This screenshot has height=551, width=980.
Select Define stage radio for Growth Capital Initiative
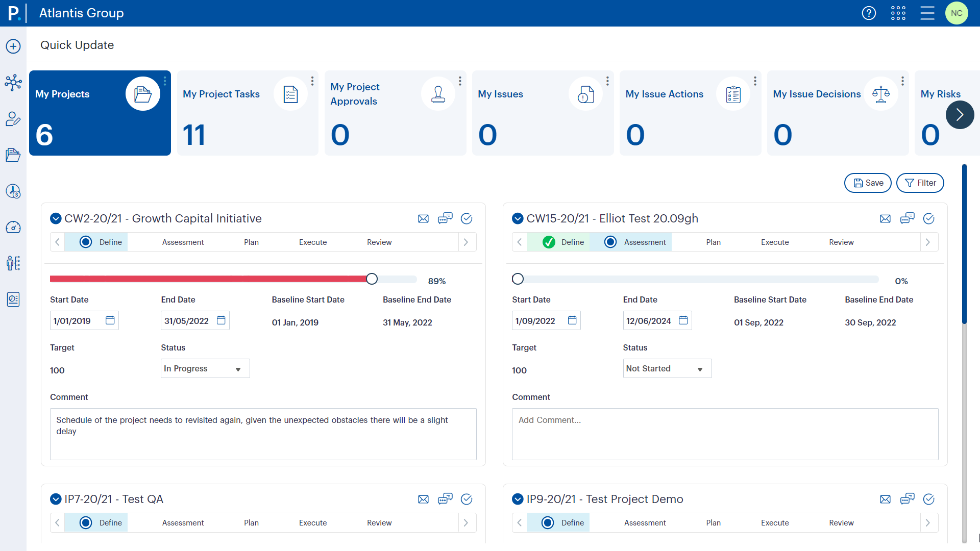(86, 242)
